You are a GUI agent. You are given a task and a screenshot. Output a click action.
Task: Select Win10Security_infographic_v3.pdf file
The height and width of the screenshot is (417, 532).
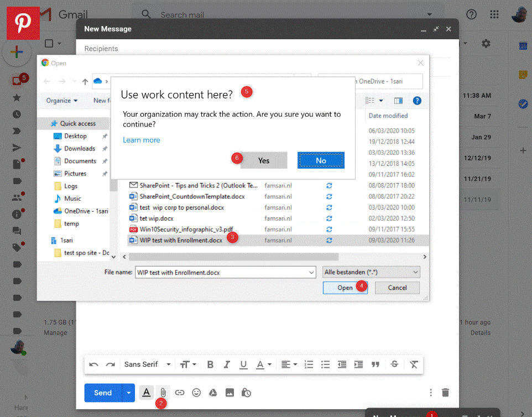[186, 230]
